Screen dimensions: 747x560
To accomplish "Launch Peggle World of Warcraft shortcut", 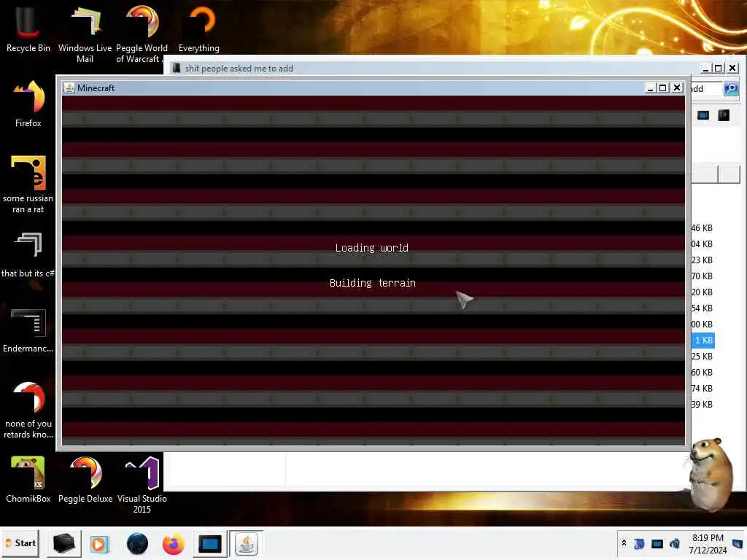I will 142,34.
